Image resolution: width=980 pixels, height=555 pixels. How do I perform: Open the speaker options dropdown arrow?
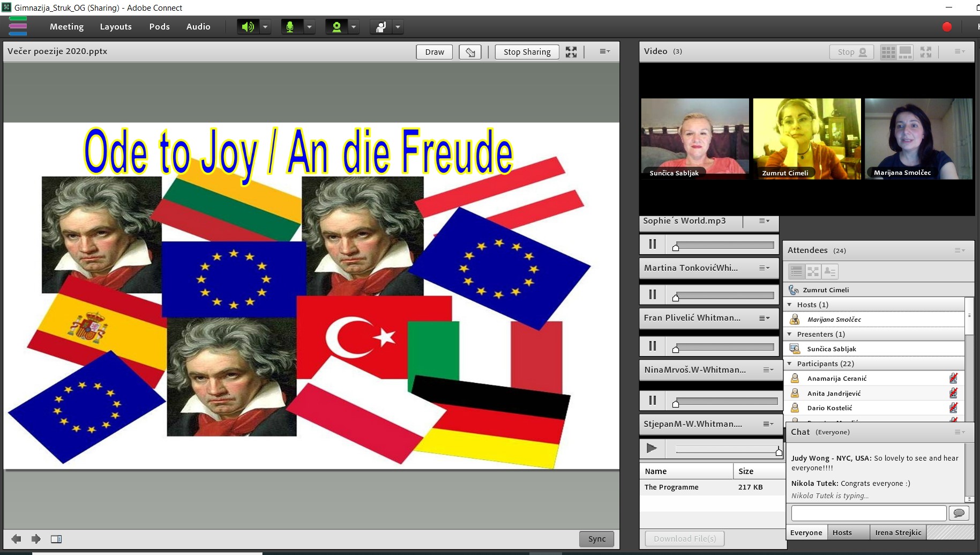pyautogui.click(x=265, y=27)
